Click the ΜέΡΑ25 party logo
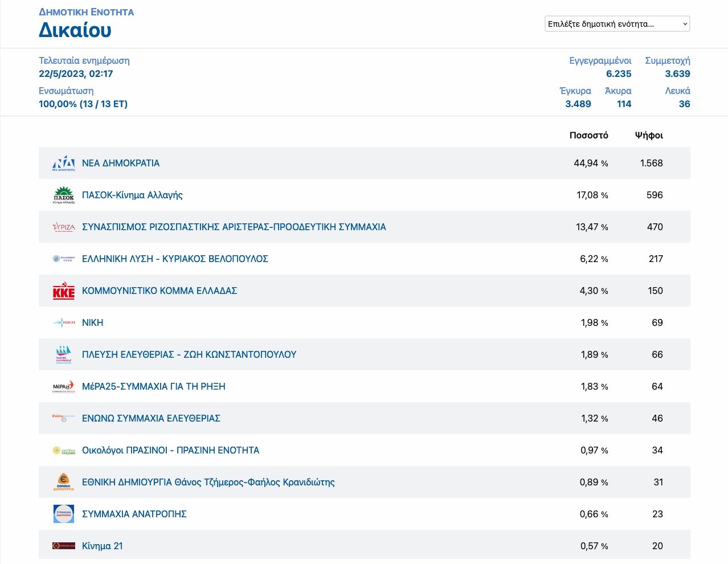 (x=64, y=386)
